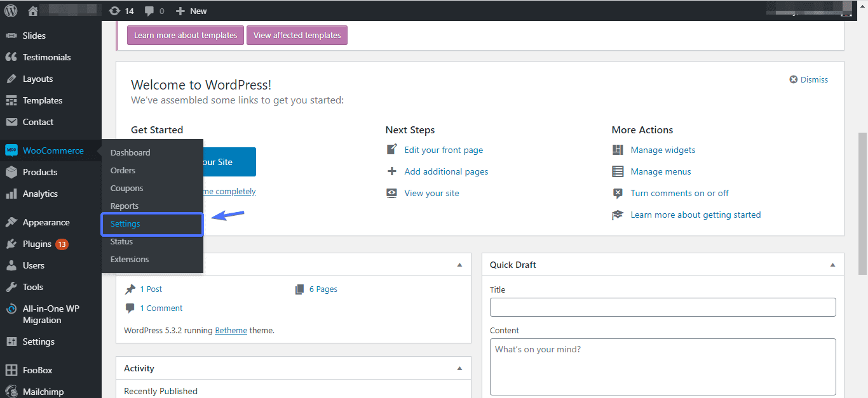Click the Analytics bar chart icon

[11, 194]
